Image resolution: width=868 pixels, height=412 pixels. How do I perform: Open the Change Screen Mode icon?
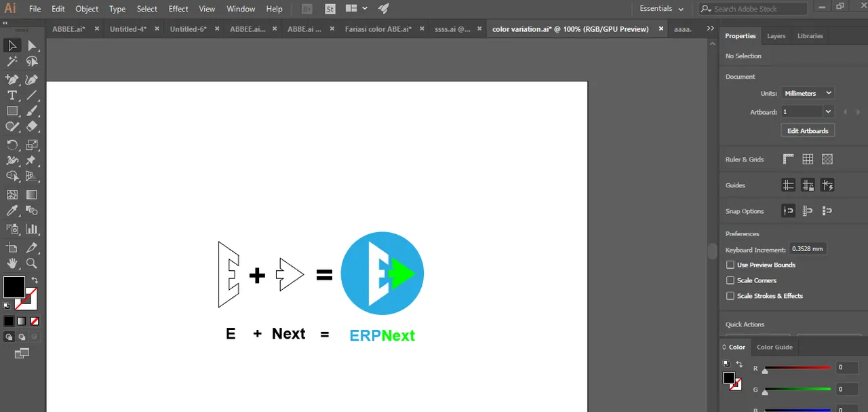pos(22,353)
